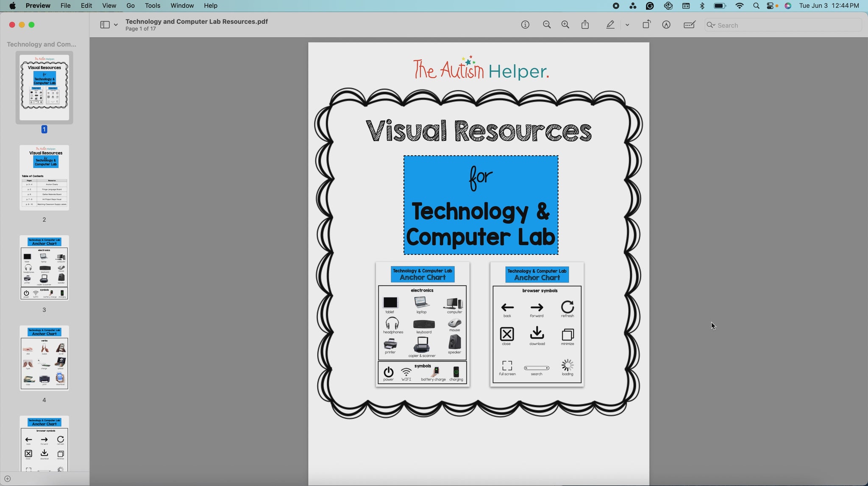Click the Wi-Fi status icon
The width and height of the screenshot is (868, 486).
[x=740, y=6]
